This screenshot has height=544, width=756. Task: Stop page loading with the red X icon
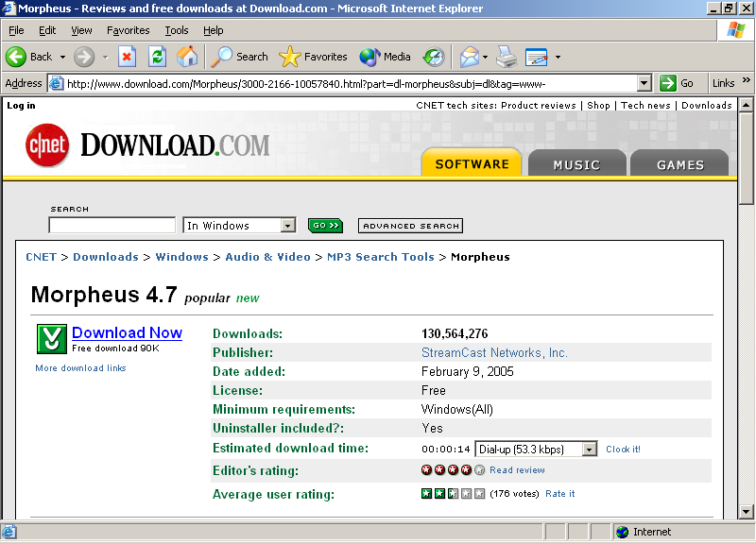(127, 57)
